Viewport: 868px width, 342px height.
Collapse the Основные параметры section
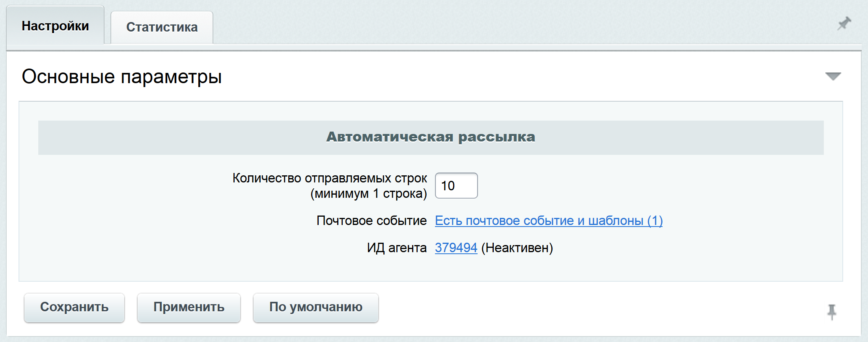click(x=833, y=76)
